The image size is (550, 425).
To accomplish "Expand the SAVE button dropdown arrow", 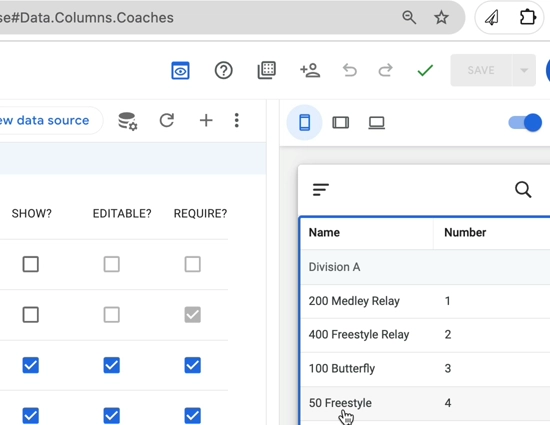I will (x=524, y=70).
